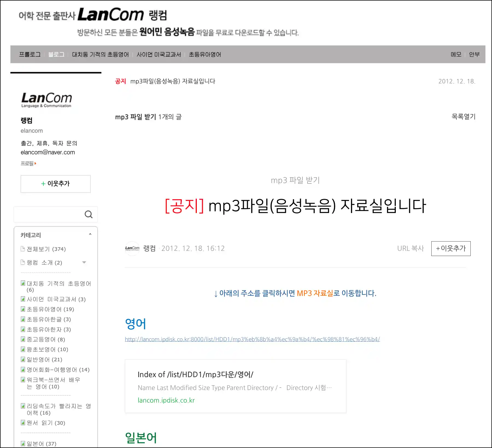
Task: Click the sidebar 이웃추가 button
Action: tap(55, 184)
